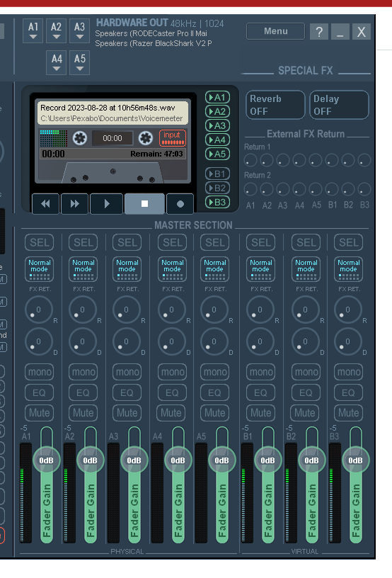
Task: Click the recorder input mode indicator
Action: pos(172,138)
